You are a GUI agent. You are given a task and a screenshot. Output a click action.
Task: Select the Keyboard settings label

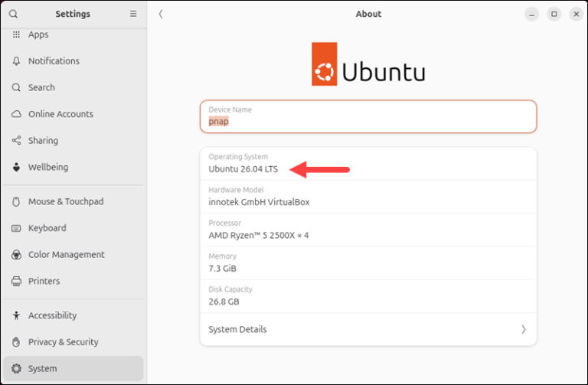(47, 228)
